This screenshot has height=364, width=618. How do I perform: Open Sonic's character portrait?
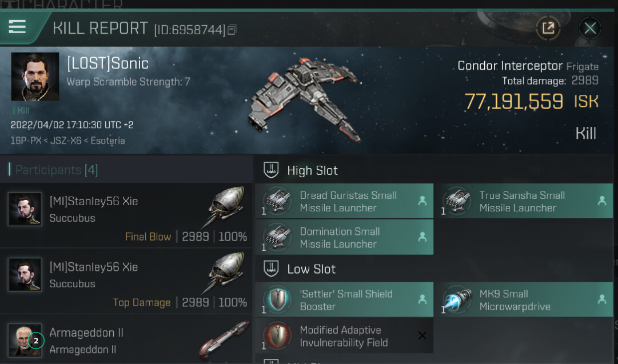pos(35,77)
